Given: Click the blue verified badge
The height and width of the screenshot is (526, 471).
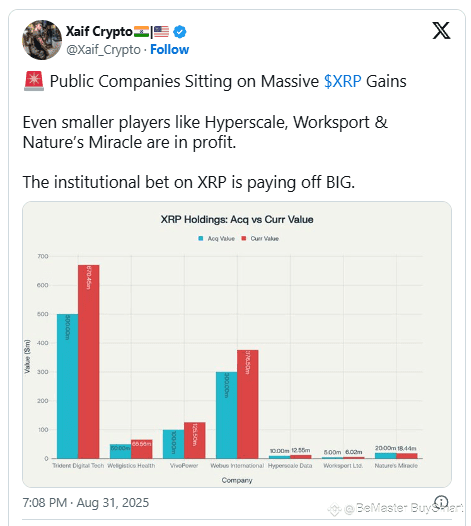Looking at the screenshot, I should click(180, 32).
